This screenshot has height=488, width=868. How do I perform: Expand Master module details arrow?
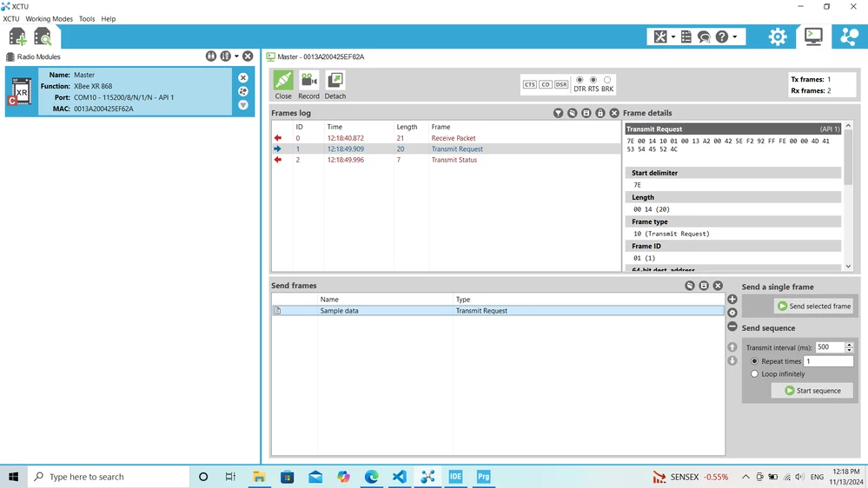point(243,105)
